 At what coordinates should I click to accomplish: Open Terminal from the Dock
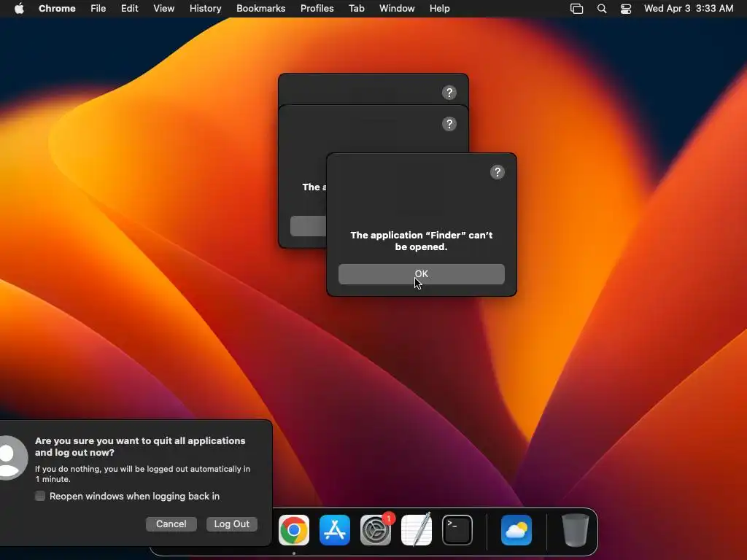click(457, 530)
